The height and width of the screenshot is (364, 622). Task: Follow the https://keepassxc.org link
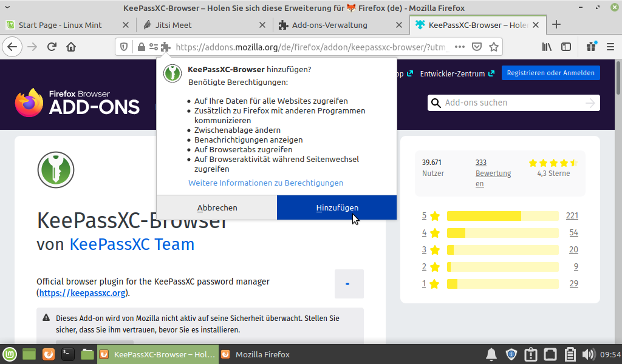(82, 293)
